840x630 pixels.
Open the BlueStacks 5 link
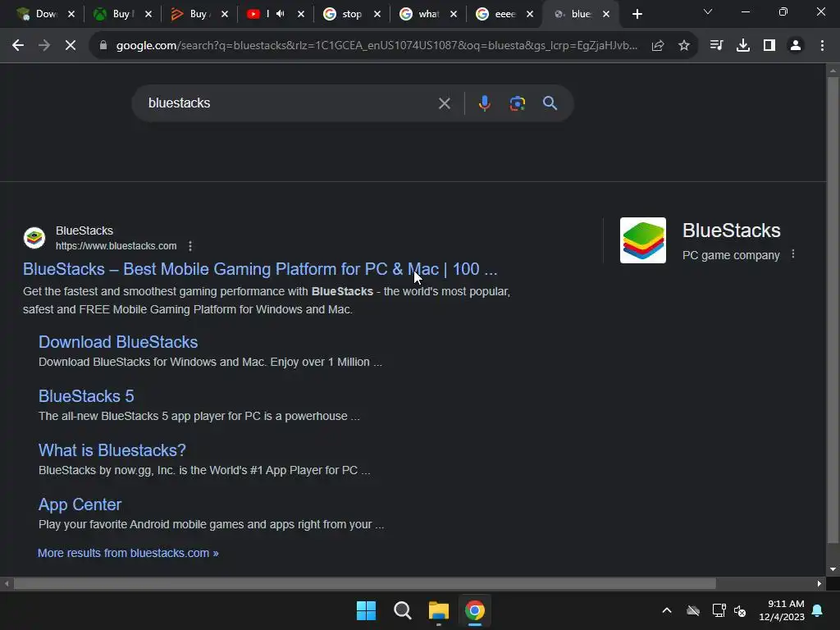[x=86, y=396]
